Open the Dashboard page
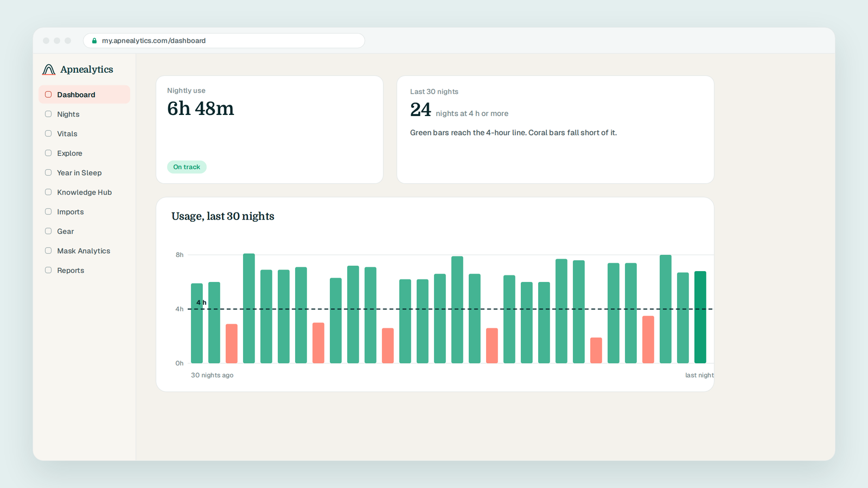The width and height of the screenshot is (868, 488). (x=84, y=94)
